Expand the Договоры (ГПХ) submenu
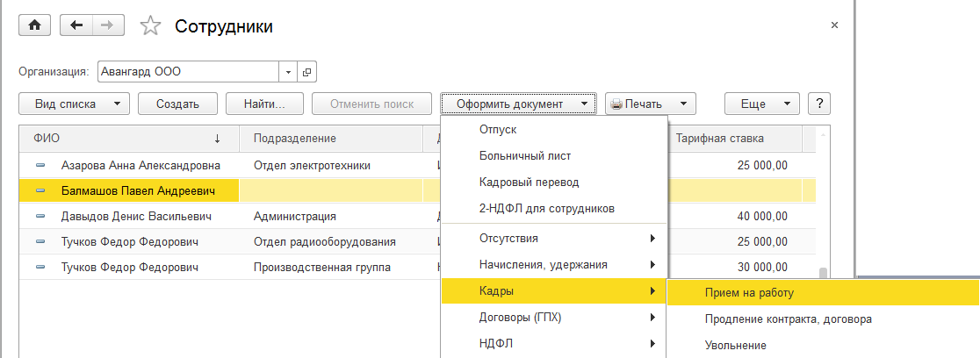The width and height of the screenshot is (980, 358). (x=553, y=317)
